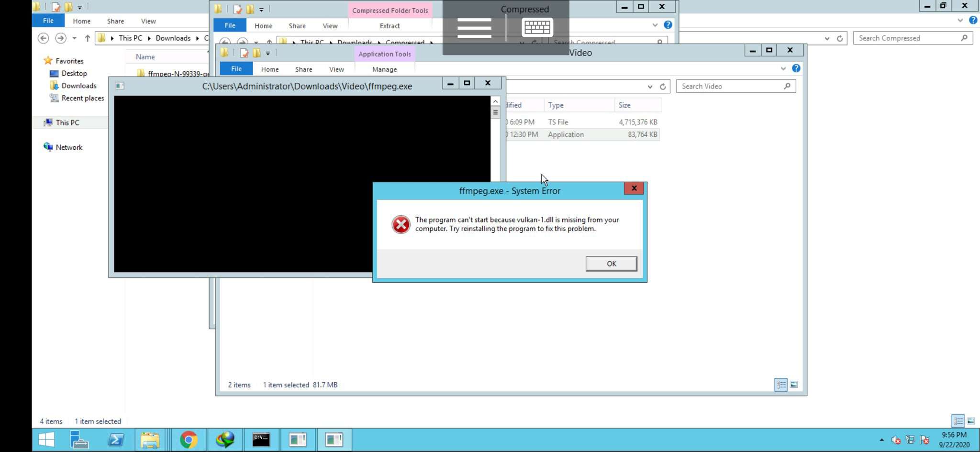
Task: Click the up arrow of the console scrollbar
Action: [x=495, y=101]
